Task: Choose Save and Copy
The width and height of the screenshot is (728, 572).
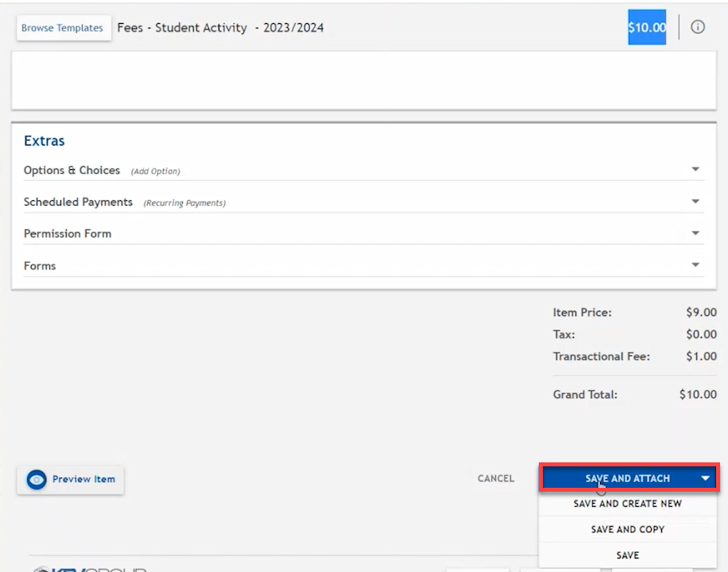Action: click(x=627, y=529)
